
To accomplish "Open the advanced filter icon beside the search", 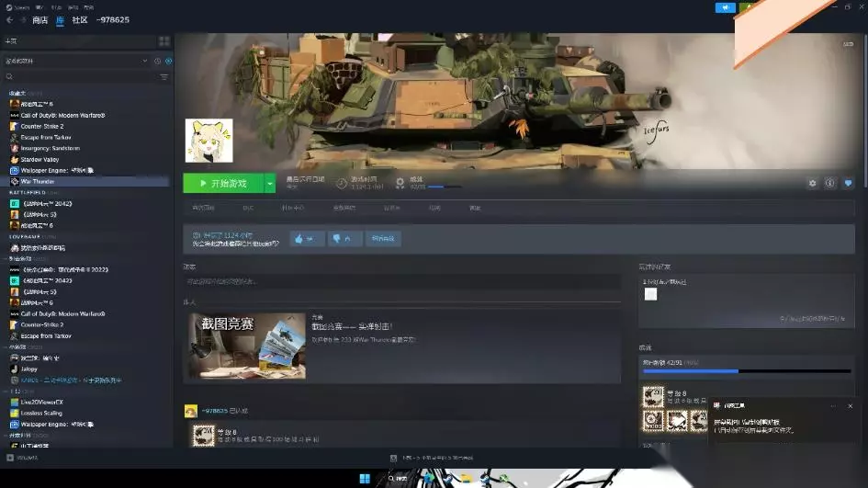I will (164, 77).
